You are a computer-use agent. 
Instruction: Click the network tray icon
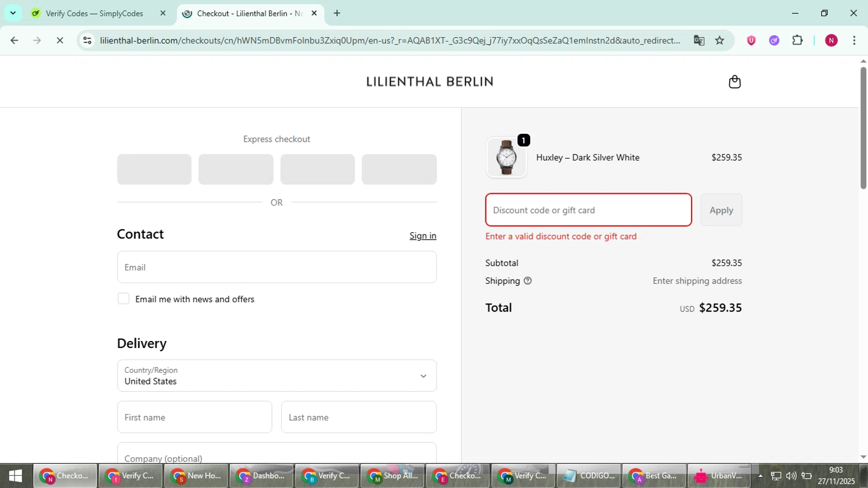[776, 476]
